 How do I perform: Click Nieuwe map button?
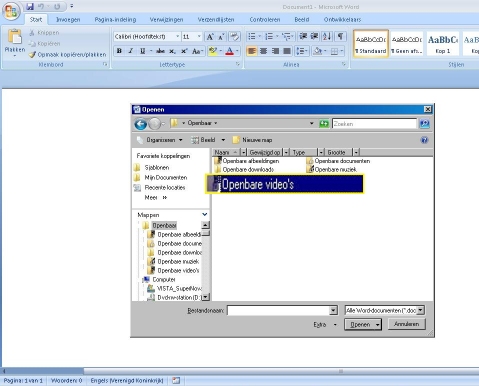[x=252, y=140]
